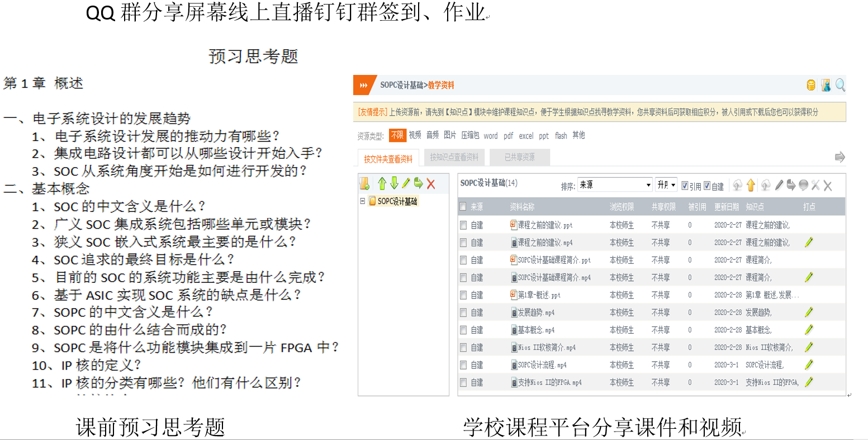The width and height of the screenshot is (868, 440).
Task: Switch to 按知识点查看资料 tab
Action: tap(454, 158)
